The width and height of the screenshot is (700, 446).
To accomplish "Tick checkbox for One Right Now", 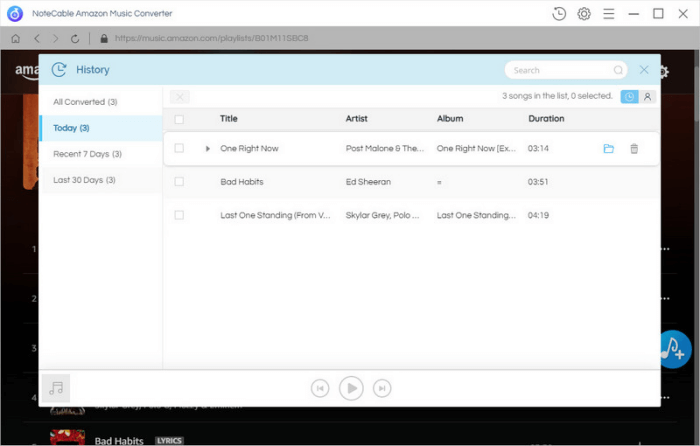I will click(179, 148).
